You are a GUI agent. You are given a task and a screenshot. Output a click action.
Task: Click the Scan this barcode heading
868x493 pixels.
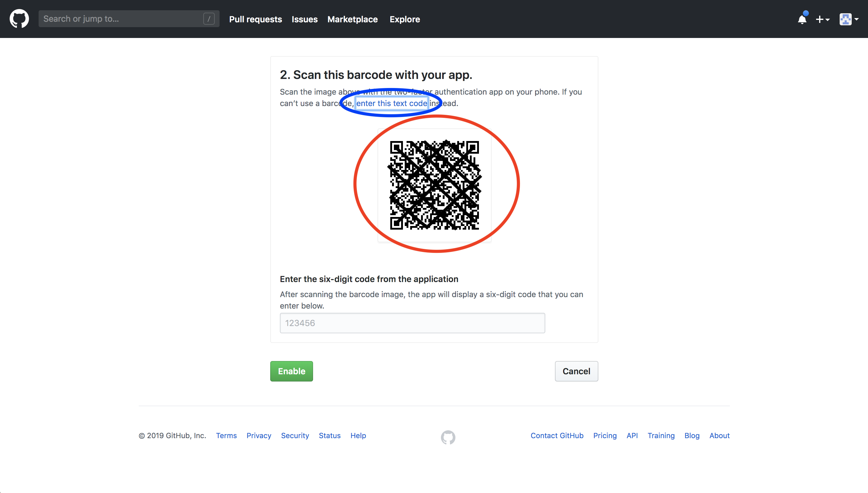point(376,75)
